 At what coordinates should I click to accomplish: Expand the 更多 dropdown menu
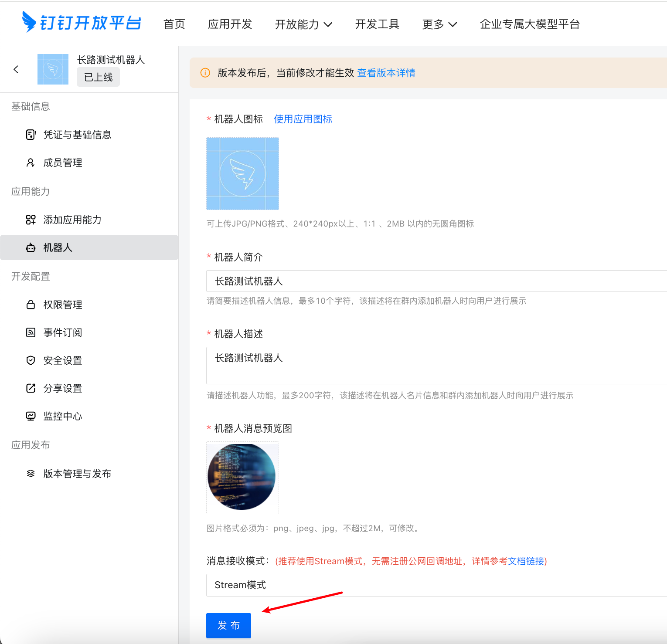(439, 24)
